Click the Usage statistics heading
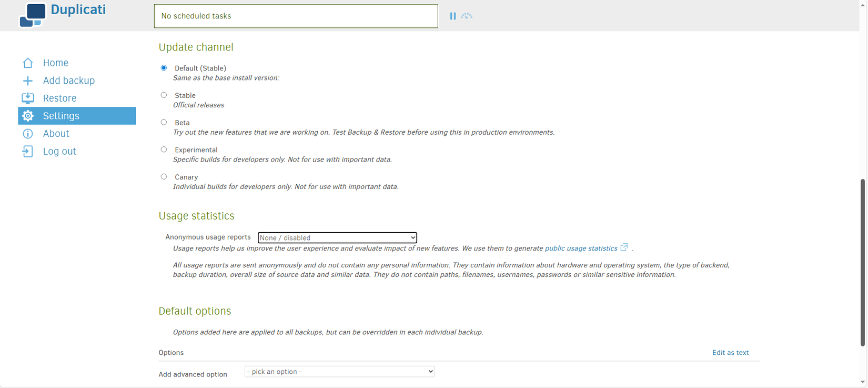This screenshot has width=868, height=388. tap(197, 216)
